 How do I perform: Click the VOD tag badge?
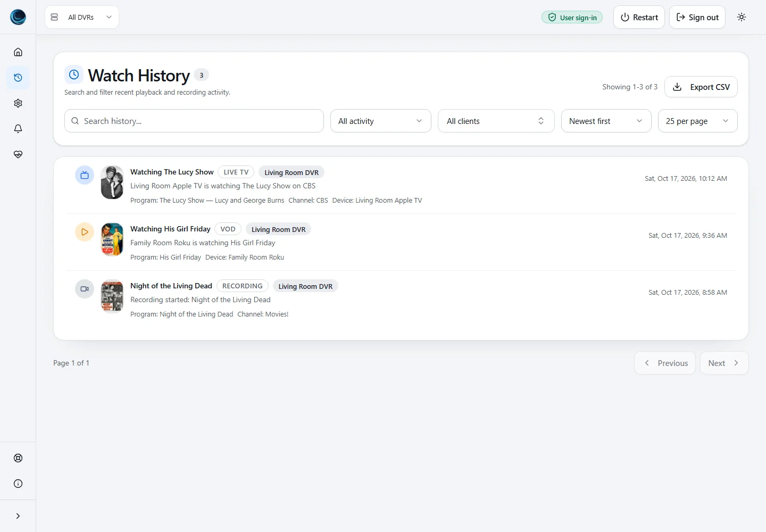coord(228,229)
